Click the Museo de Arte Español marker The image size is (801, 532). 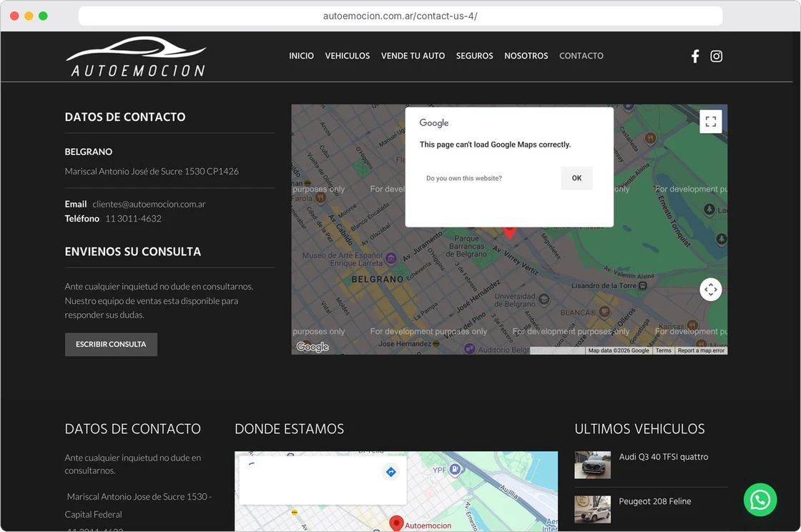pyautogui.click(x=390, y=258)
